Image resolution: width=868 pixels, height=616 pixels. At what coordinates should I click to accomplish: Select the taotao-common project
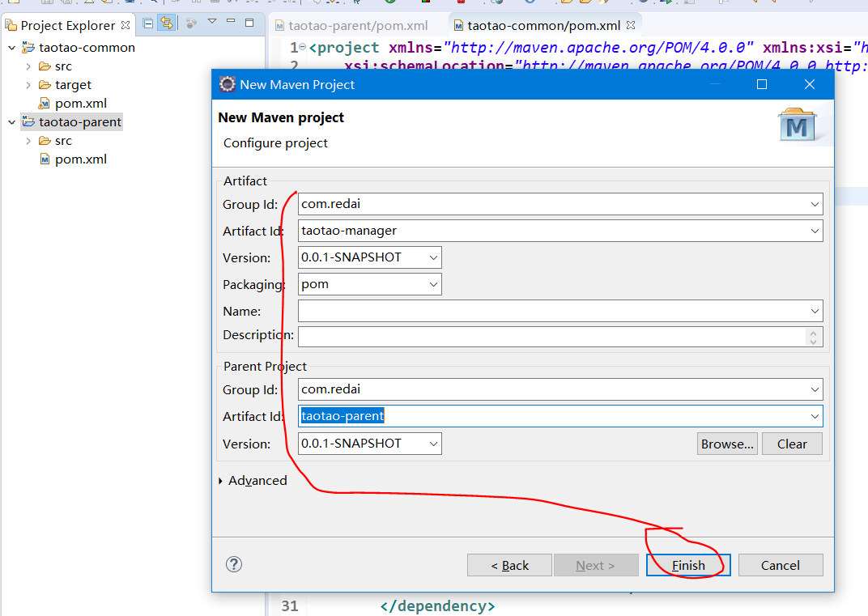[x=87, y=48]
